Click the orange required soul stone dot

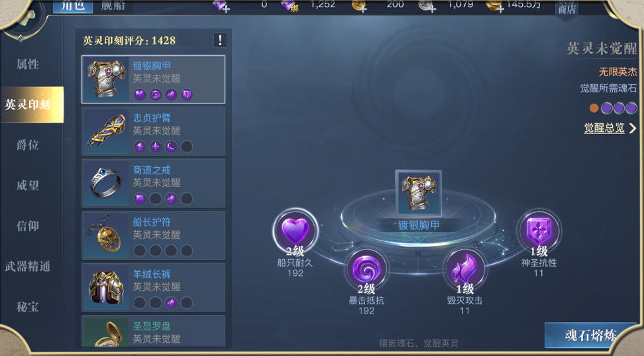(594, 108)
